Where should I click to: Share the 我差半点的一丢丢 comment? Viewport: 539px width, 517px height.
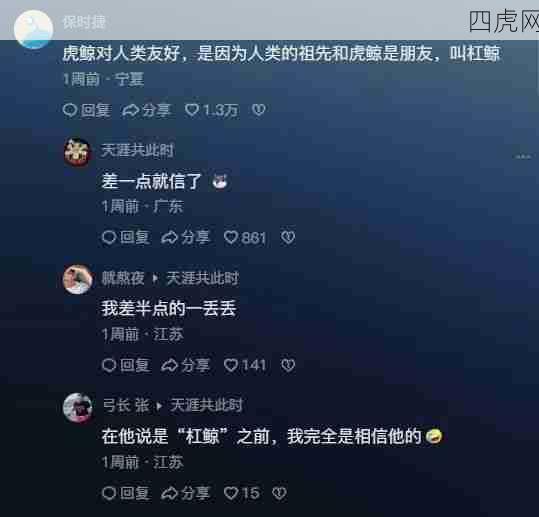click(185, 365)
